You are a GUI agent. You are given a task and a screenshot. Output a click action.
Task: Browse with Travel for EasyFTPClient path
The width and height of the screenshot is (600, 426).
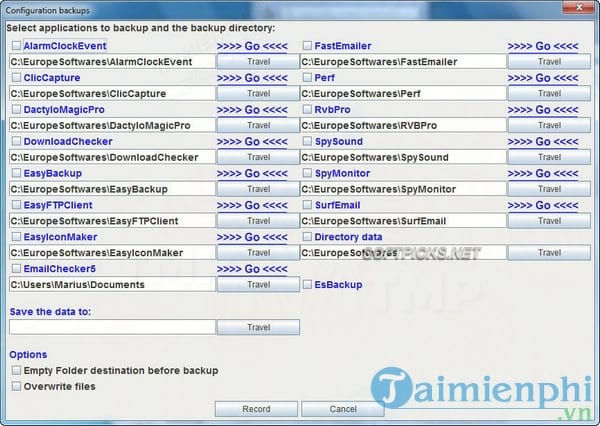258,220
